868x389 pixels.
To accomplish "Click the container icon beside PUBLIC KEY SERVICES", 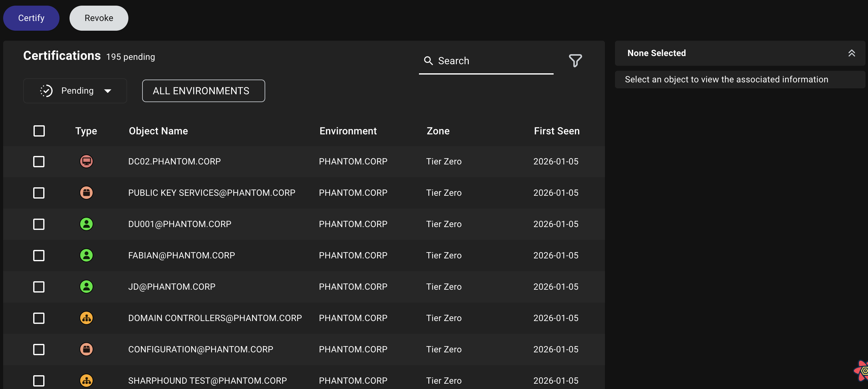I will point(86,193).
